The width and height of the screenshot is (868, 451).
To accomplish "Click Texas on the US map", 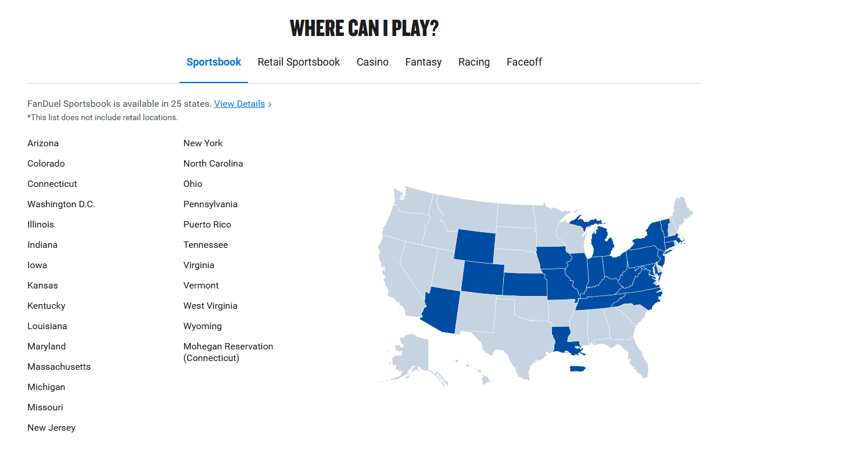I will pos(513,342).
